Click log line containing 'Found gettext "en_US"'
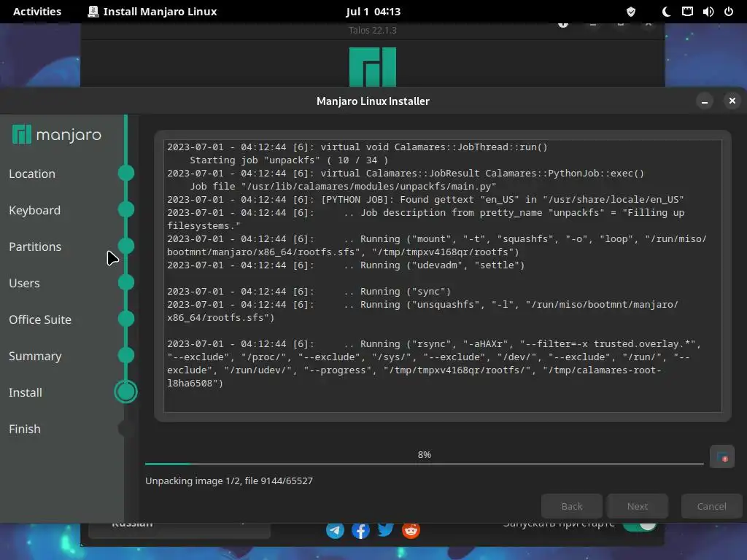Image resolution: width=747 pixels, height=560 pixels. 425,200
